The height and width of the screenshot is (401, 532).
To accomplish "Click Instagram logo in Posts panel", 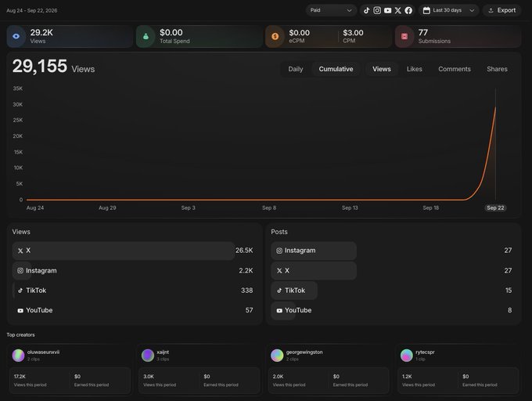I will coord(279,251).
